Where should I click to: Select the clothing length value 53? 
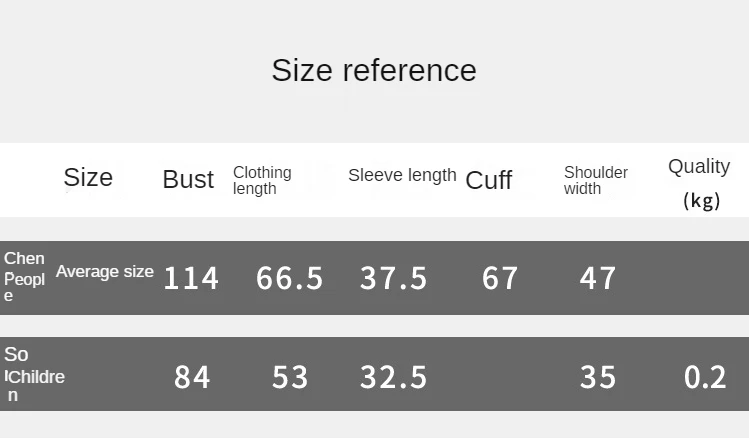(x=290, y=377)
